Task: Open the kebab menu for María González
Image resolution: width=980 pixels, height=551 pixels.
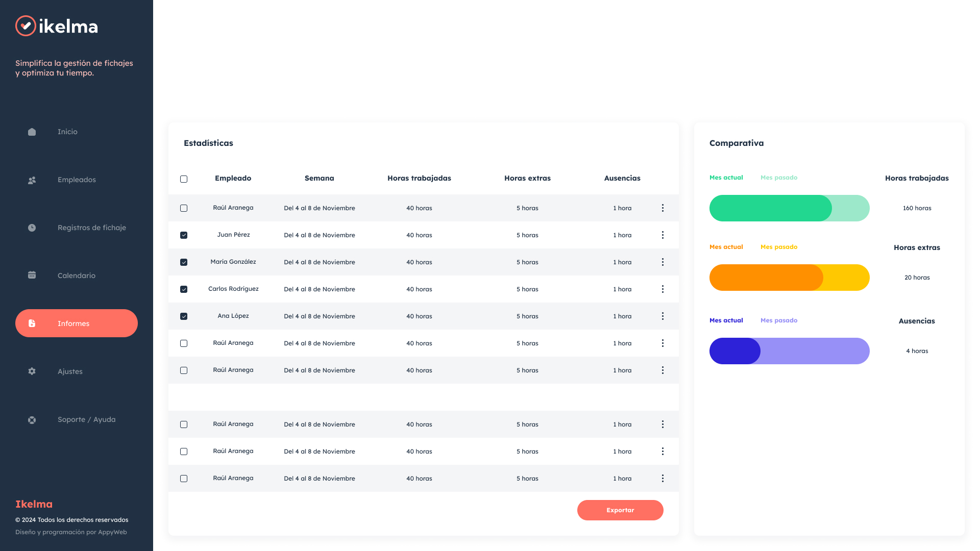Action: (x=663, y=262)
